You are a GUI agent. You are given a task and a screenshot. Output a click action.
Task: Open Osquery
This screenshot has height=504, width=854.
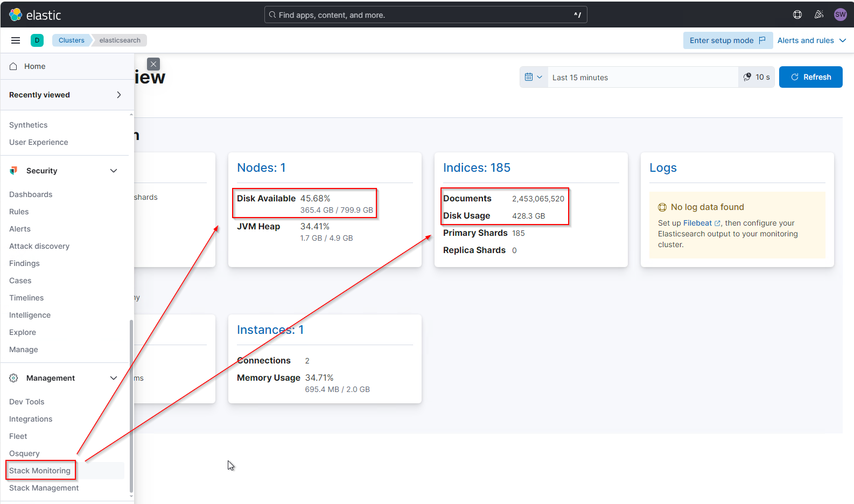pyautogui.click(x=24, y=453)
